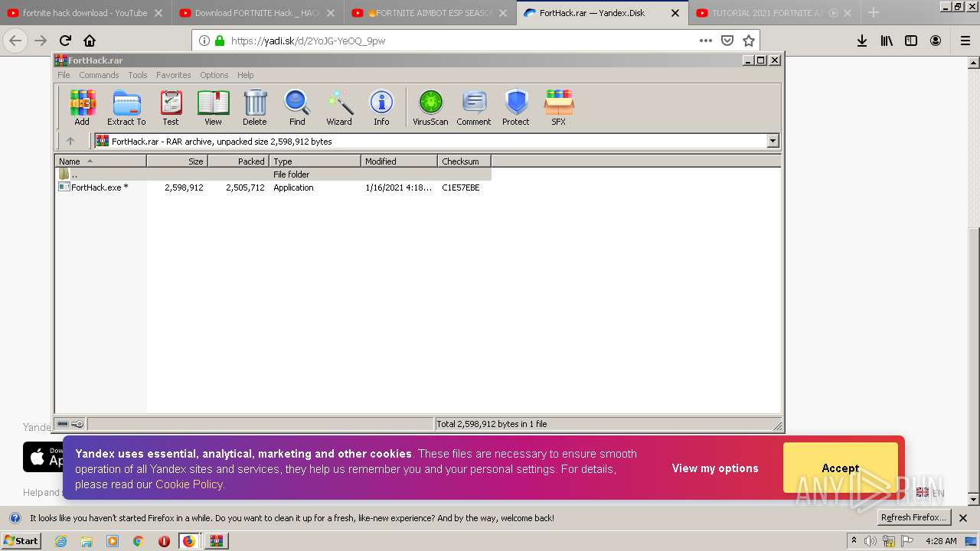Accept Yandex cookies

pos(840,468)
